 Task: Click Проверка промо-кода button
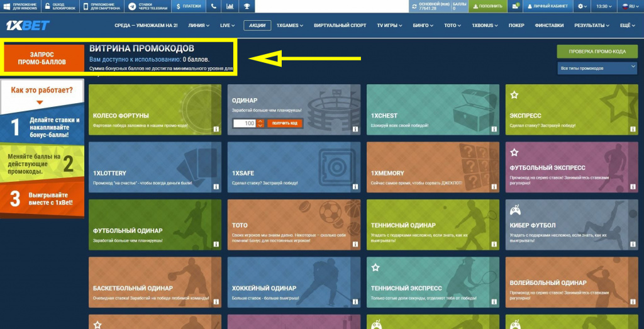(597, 52)
